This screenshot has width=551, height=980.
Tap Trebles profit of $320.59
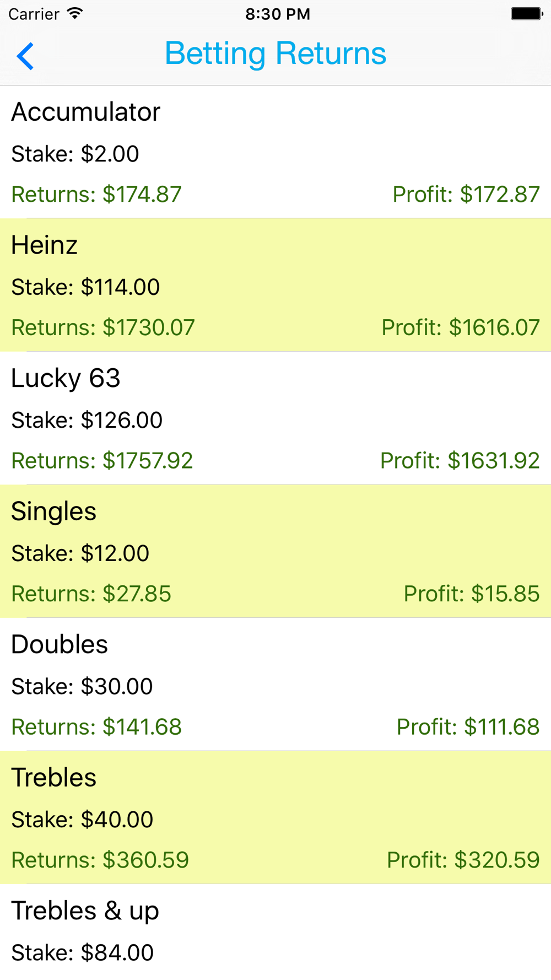coord(463,860)
